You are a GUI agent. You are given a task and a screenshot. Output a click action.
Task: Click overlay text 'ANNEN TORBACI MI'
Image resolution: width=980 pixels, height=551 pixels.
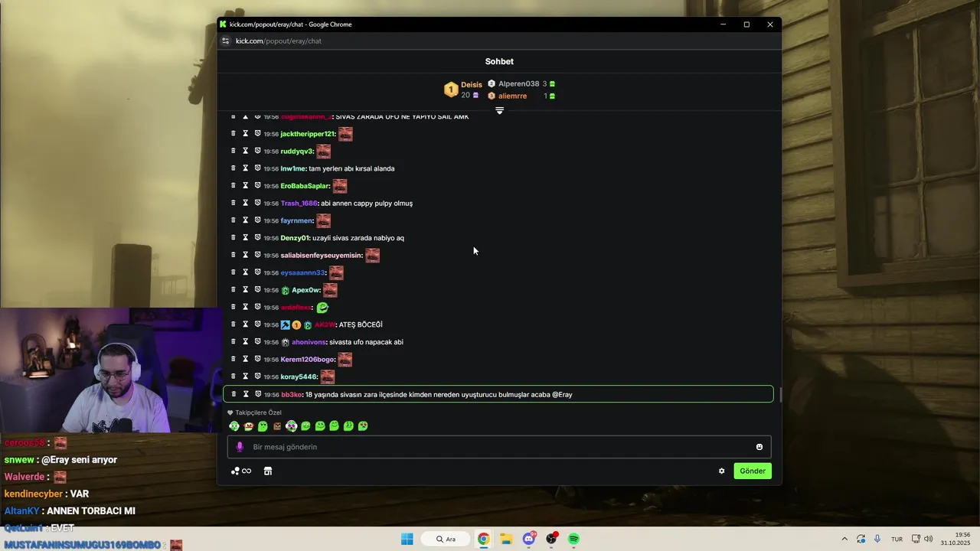coord(91,510)
